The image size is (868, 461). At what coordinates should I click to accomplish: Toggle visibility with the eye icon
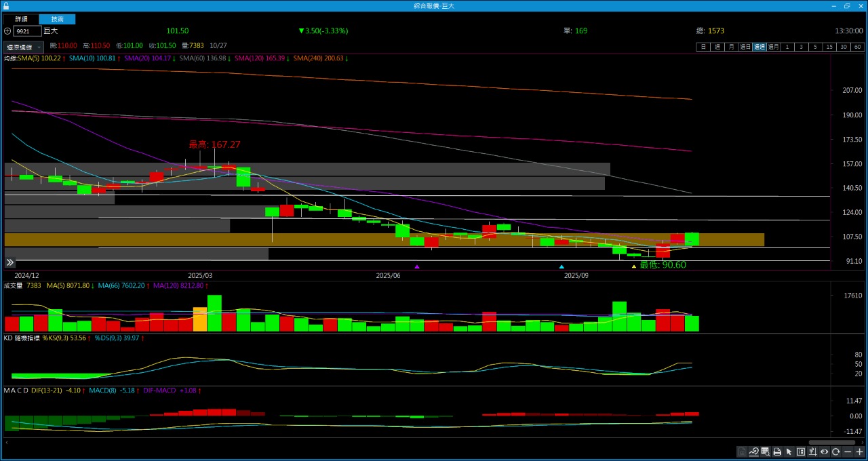click(x=825, y=452)
